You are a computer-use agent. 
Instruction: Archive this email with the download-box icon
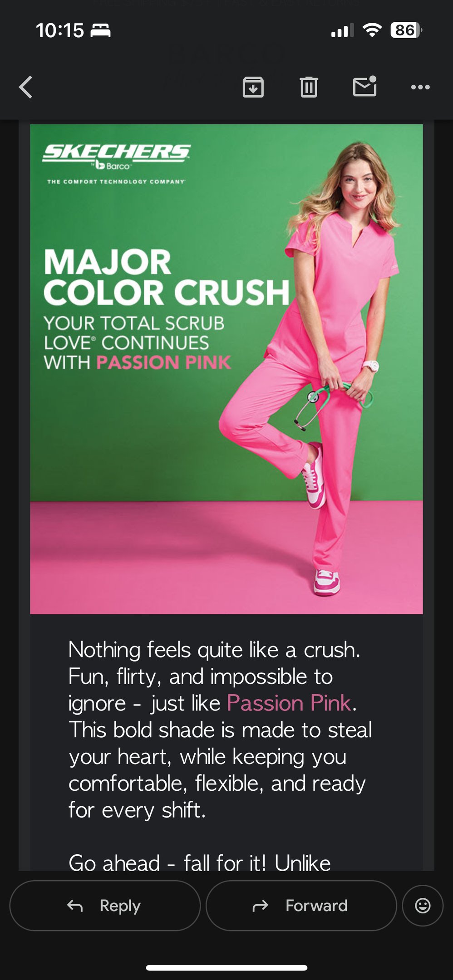253,87
